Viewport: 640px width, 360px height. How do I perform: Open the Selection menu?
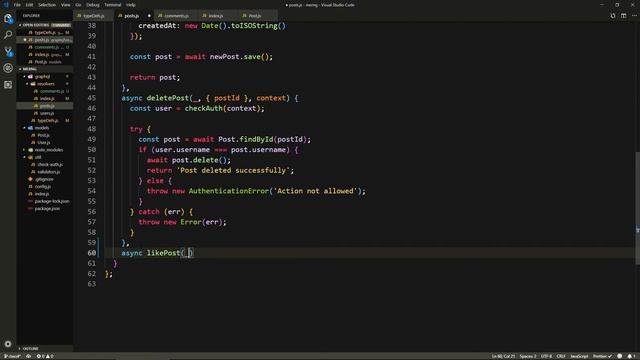tap(47, 5)
